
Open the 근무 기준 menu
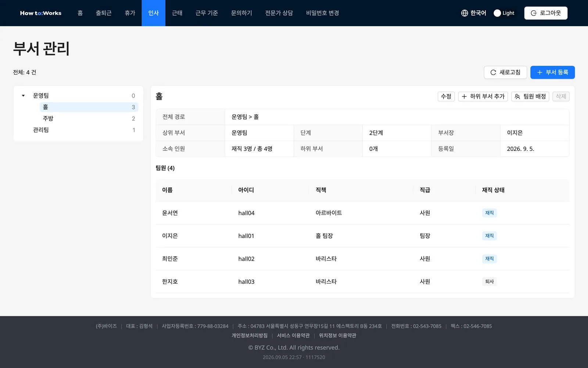pos(207,13)
